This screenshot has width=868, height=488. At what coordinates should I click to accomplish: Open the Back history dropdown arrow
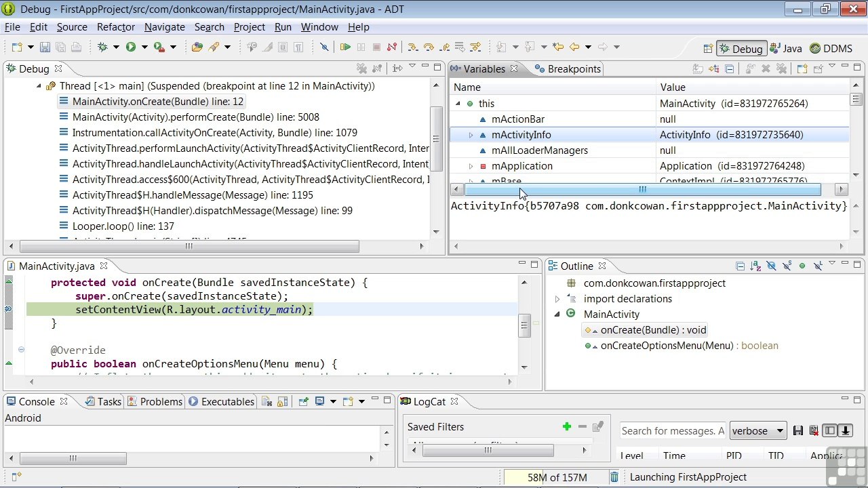point(588,47)
